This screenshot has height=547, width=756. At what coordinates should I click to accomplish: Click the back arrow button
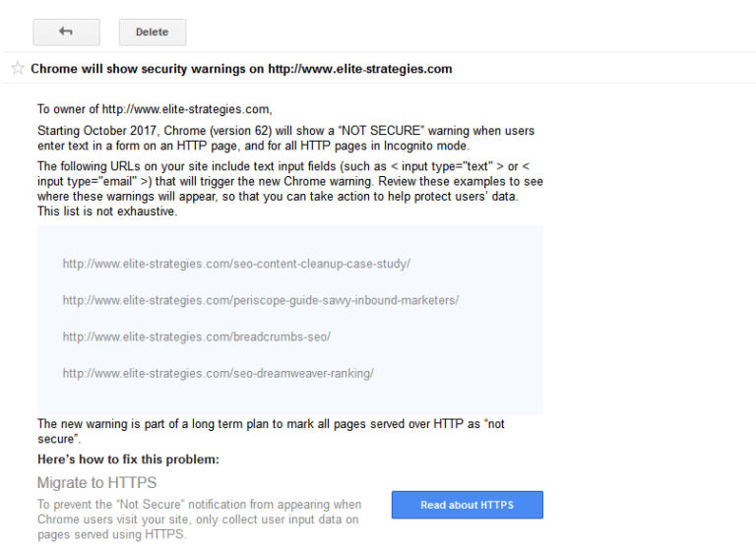click(x=66, y=32)
